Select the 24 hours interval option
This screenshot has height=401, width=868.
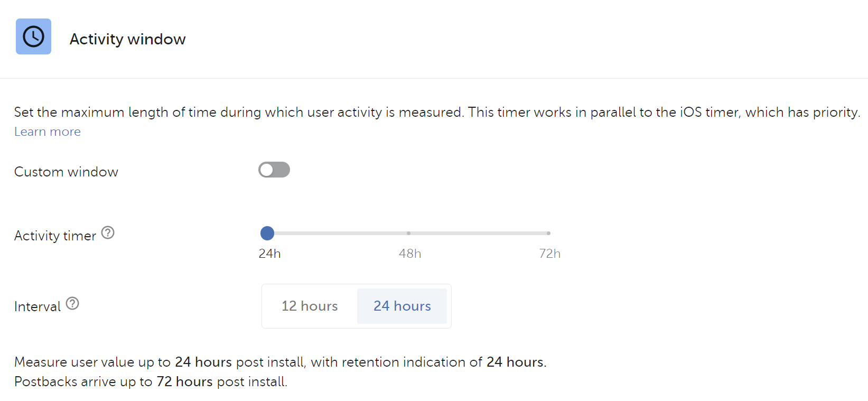402,306
